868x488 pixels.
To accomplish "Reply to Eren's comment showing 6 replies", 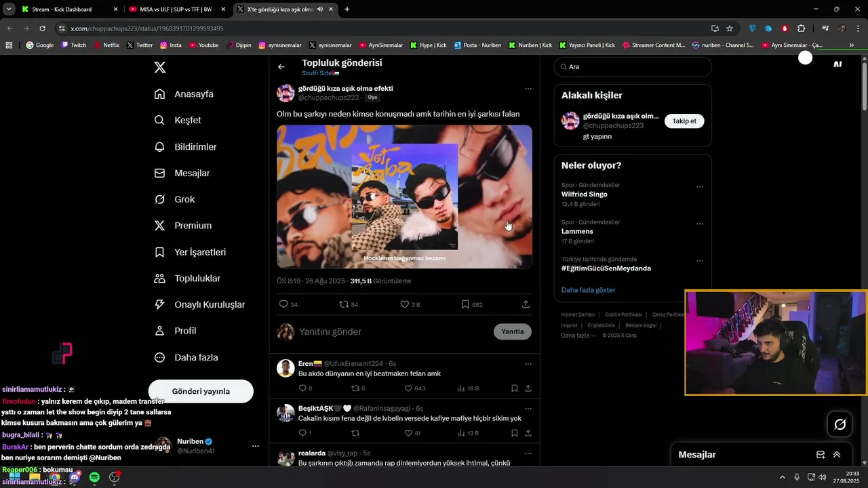I will point(305,388).
